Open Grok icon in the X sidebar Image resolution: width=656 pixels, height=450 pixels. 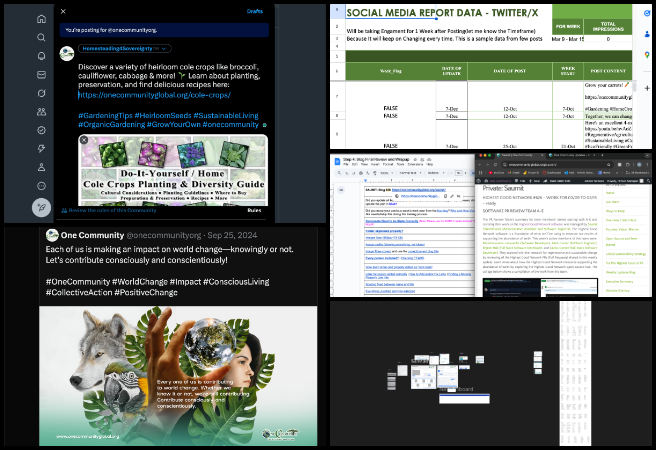pyautogui.click(x=41, y=93)
